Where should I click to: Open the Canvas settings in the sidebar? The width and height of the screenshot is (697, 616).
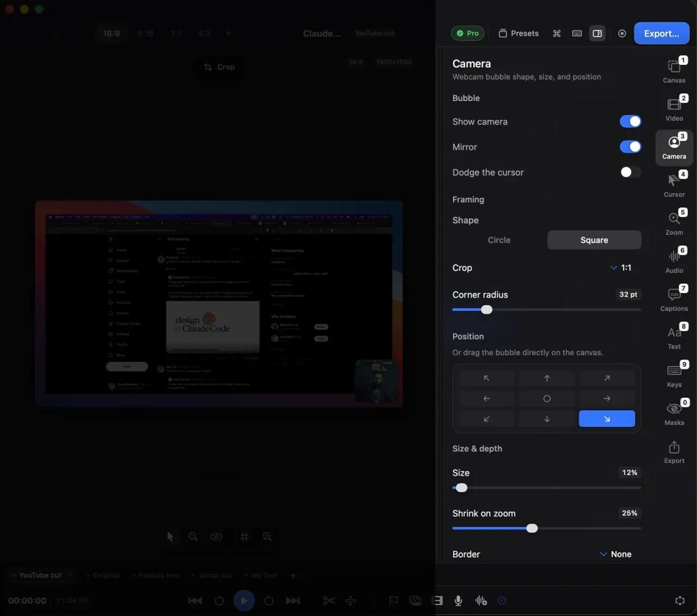[674, 70]
